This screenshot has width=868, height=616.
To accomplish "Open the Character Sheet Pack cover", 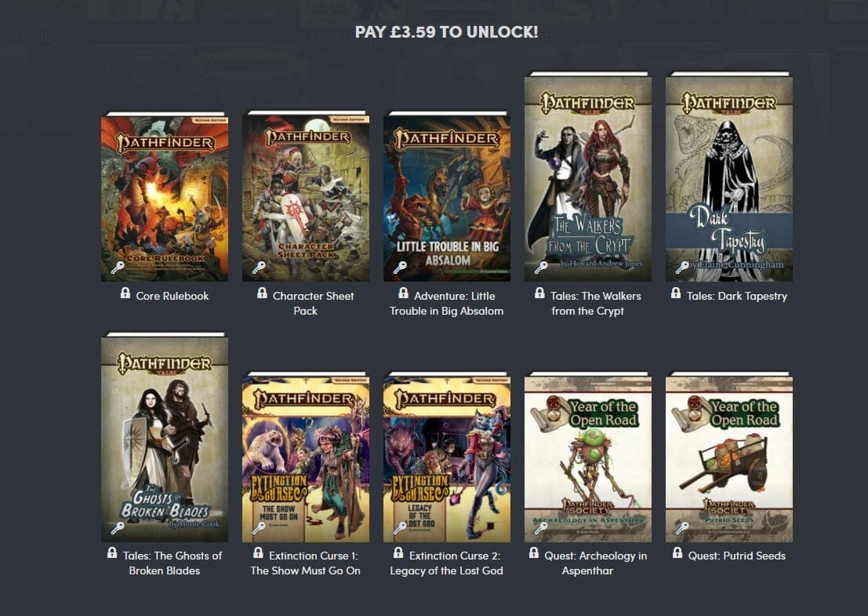I will [306, 197].
